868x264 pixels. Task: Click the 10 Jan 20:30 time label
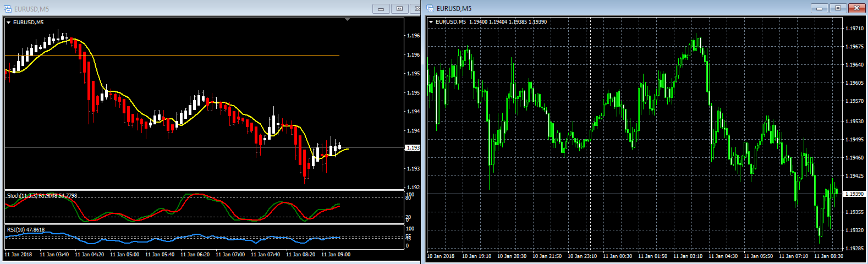(512, 256)
